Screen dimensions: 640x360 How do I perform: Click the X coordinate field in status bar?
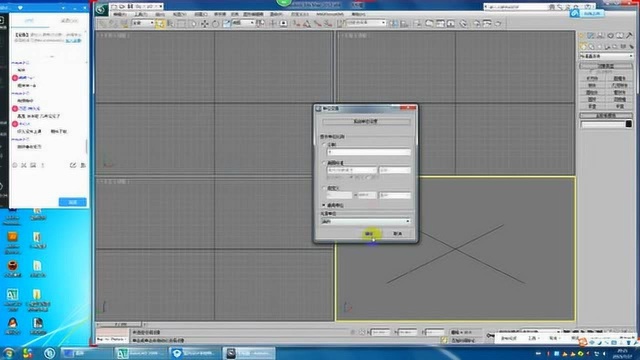pos(380,332)
